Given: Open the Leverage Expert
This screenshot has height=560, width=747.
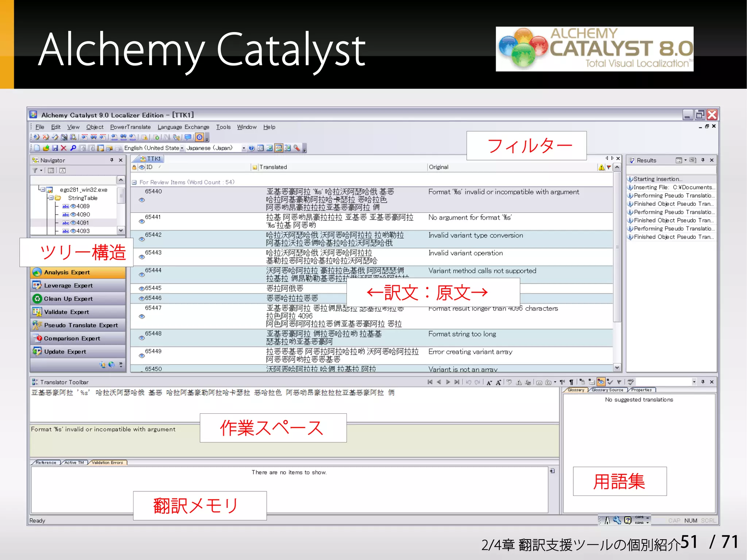Looking at the screenshot, I should (78, 285).
